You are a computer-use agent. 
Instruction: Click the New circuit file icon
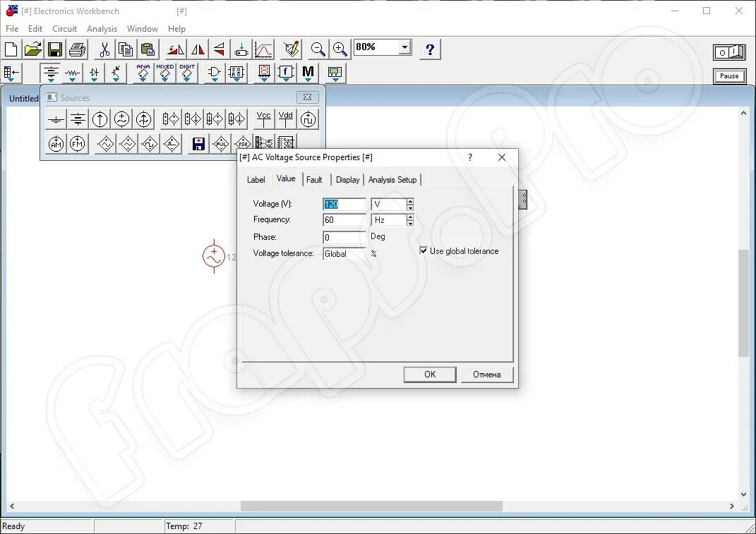pos(11,49)
